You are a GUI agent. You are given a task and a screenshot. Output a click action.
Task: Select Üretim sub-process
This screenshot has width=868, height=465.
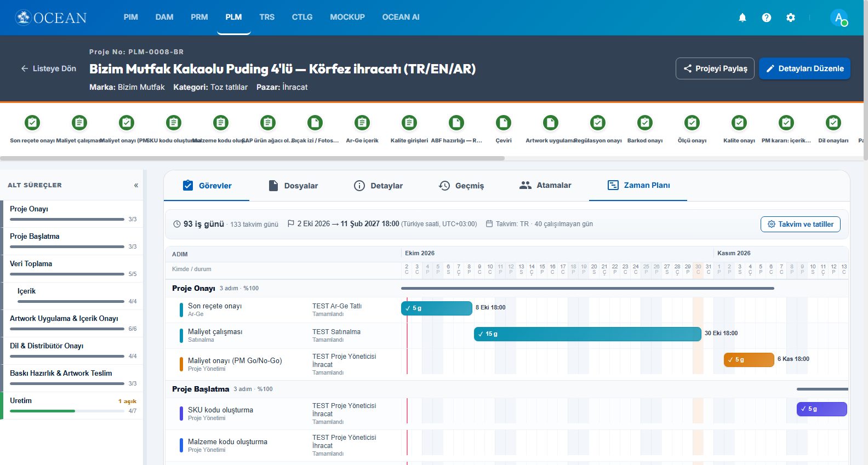pos(73,405)
